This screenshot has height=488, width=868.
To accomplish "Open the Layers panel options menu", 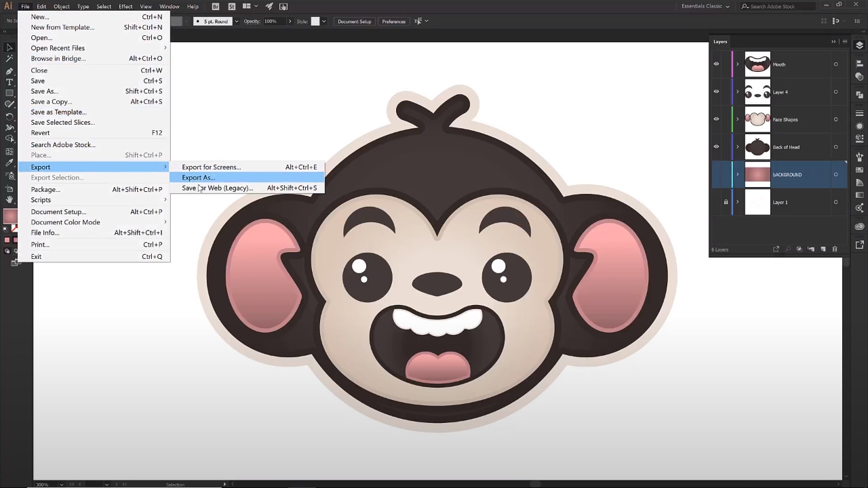I will click(844, 41).
